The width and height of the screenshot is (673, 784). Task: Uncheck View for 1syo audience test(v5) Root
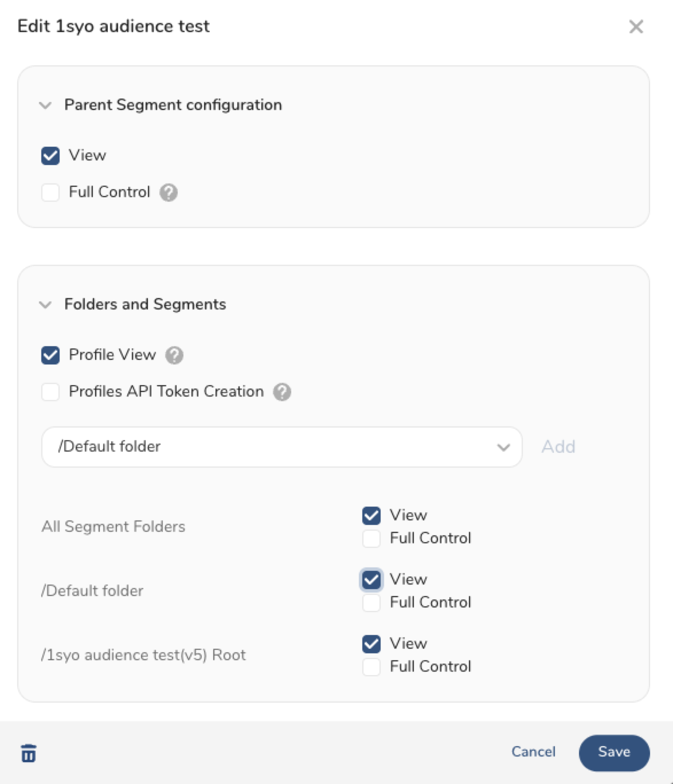(371, 644)
